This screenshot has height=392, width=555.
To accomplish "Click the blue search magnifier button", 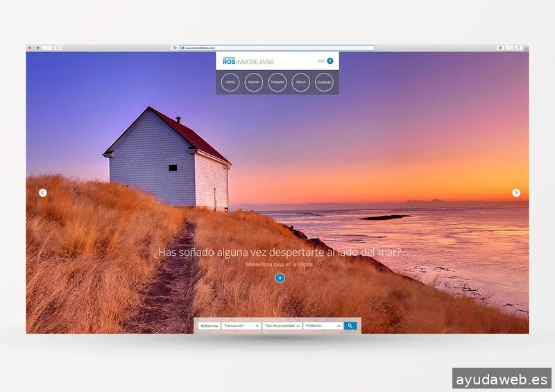I will click(x=350, y=325).
